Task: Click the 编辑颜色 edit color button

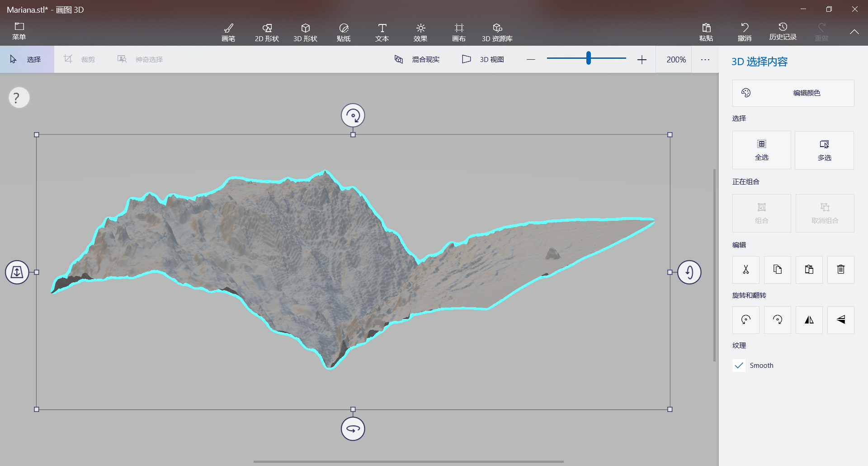Action: [x=793, y=93]
